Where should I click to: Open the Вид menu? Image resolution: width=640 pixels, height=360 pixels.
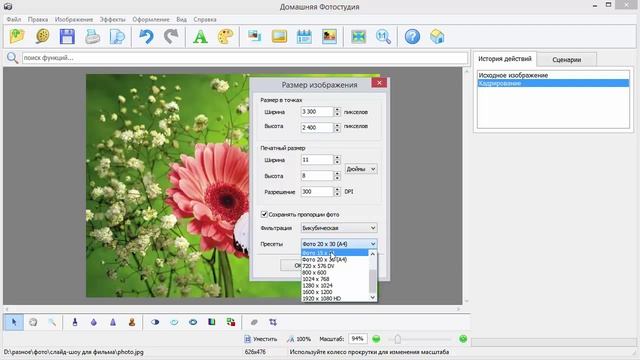point(182,19)
